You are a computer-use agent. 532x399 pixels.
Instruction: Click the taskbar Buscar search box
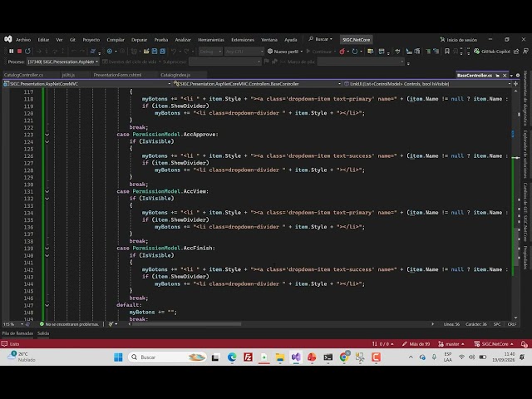167,357
